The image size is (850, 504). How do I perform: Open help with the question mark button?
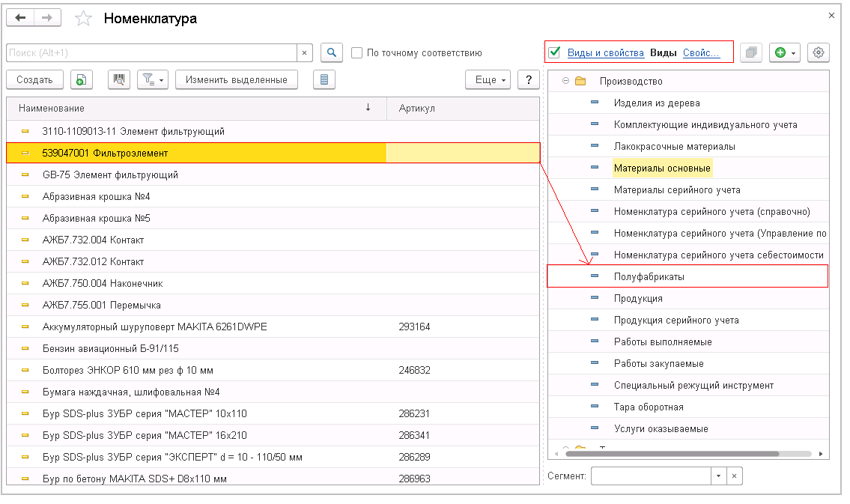529,80
